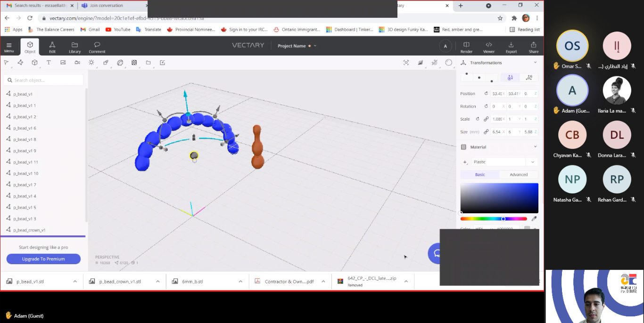The image size is (644, 323).
Task: Open the Gmail bookmark
Action: coord(90,29)
